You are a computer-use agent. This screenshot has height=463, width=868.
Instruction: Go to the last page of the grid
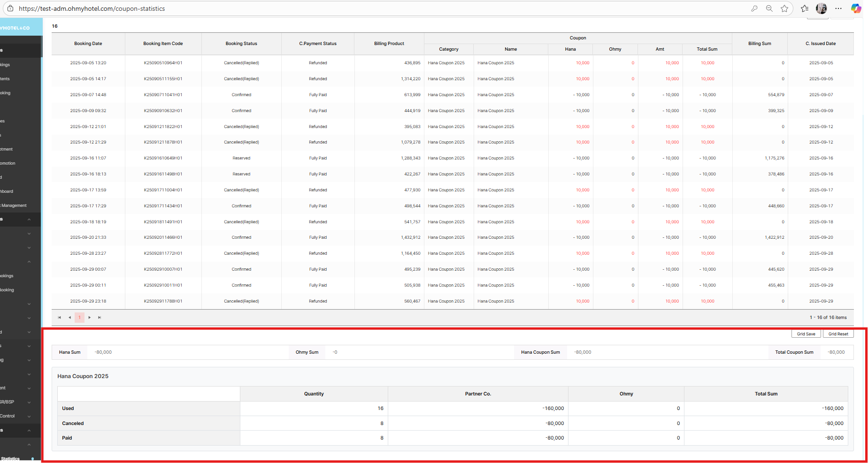(x=100, y=318)
